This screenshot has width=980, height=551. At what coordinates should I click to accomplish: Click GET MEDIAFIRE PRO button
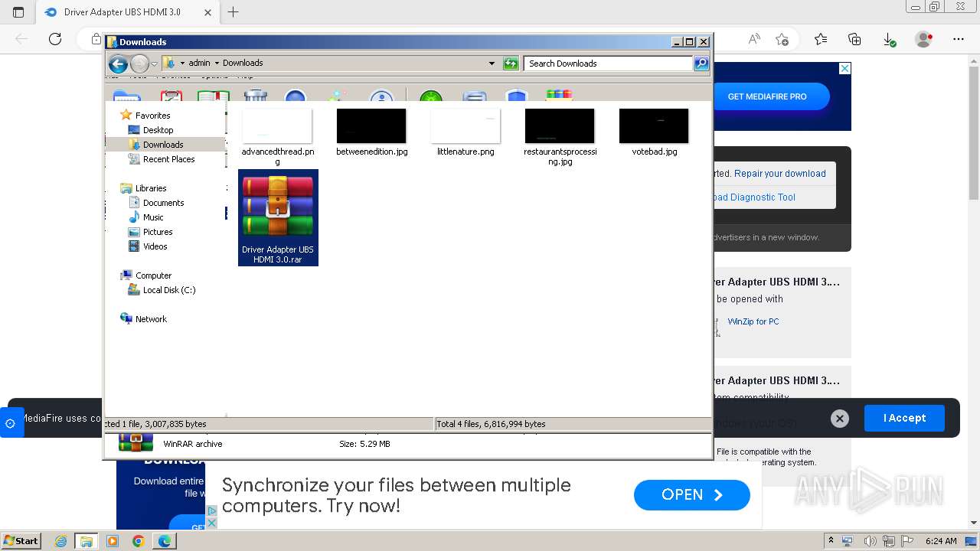pyautogui.click(x=767, y=96)
